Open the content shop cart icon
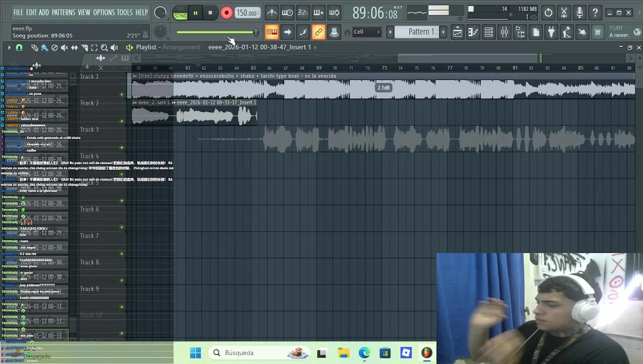The width and height of the screenshot is (643, 364). [x=598, y=32]
